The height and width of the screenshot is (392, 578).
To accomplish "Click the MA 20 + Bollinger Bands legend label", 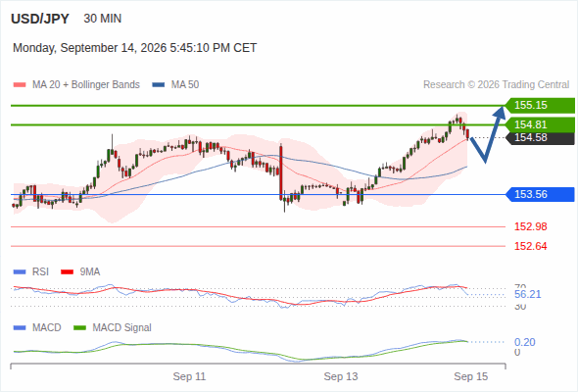I will tap(86, 85).
